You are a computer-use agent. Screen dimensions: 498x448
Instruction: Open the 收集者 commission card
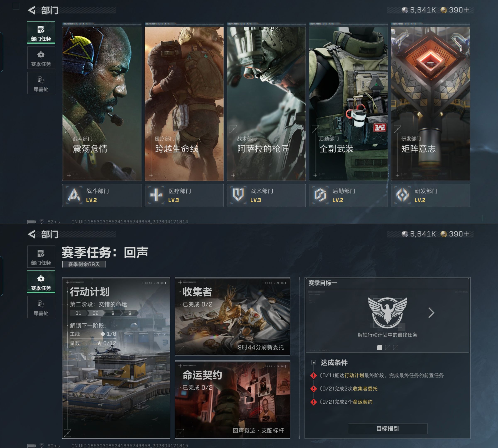point(232,316)
